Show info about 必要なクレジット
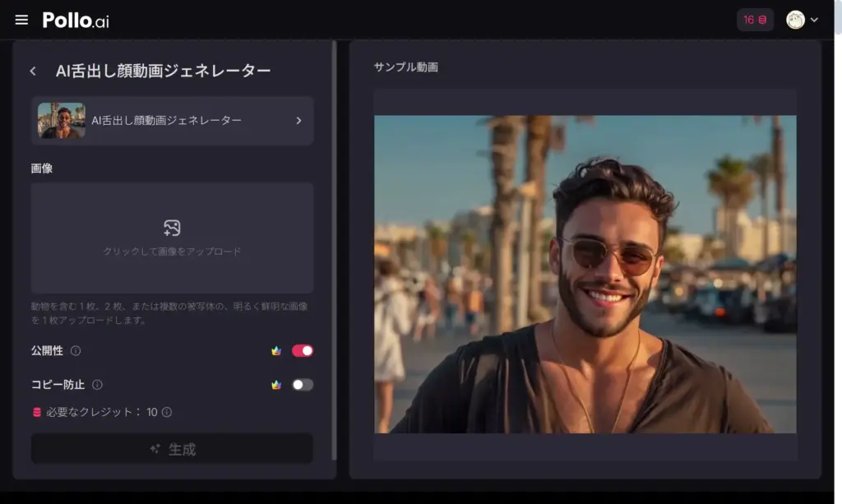The image size is (842, 504). (x=167, y=412)
